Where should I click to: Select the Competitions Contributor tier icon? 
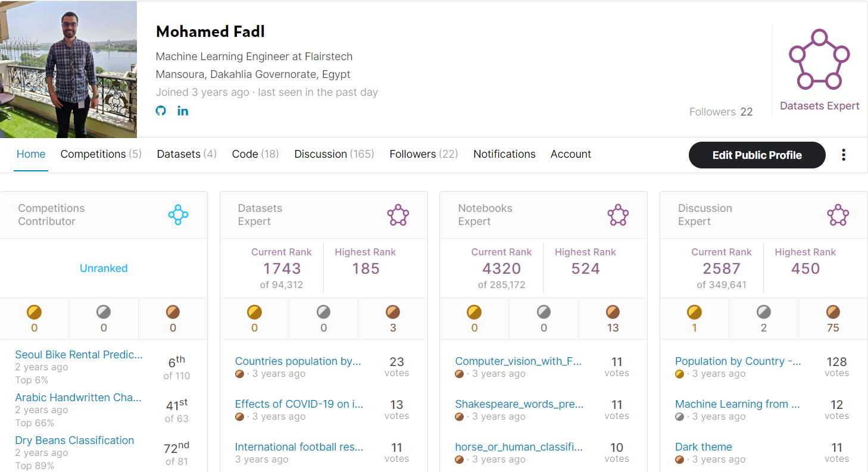(x=178, y=215)
